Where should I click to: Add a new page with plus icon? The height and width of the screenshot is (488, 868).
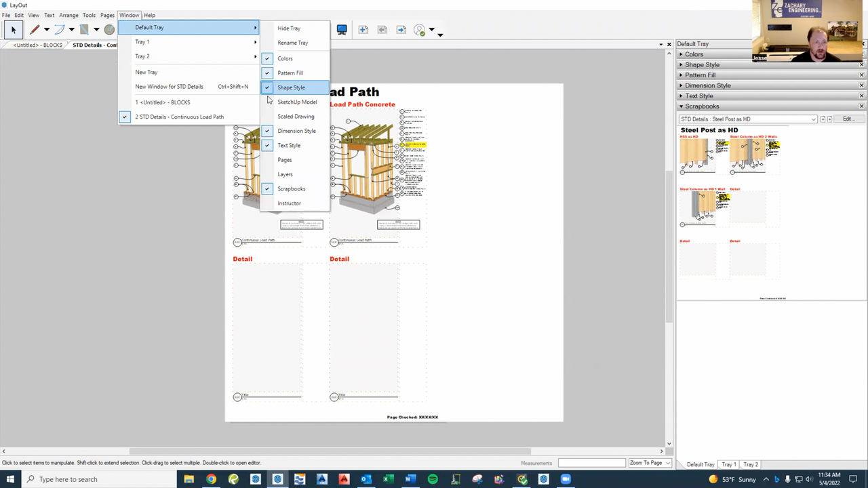pyautogui.click(x=363, y=30)
